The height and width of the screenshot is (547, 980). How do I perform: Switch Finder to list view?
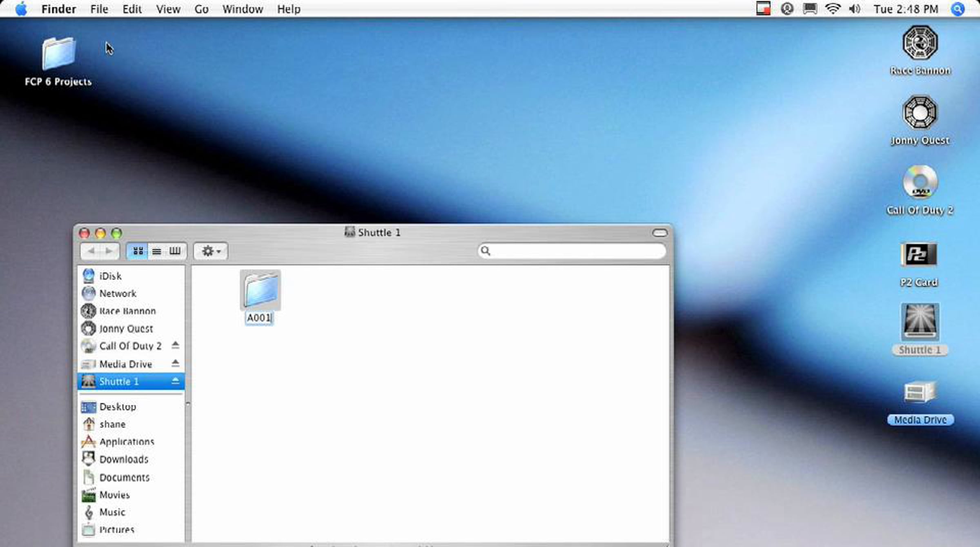click(x=156, y=251)
